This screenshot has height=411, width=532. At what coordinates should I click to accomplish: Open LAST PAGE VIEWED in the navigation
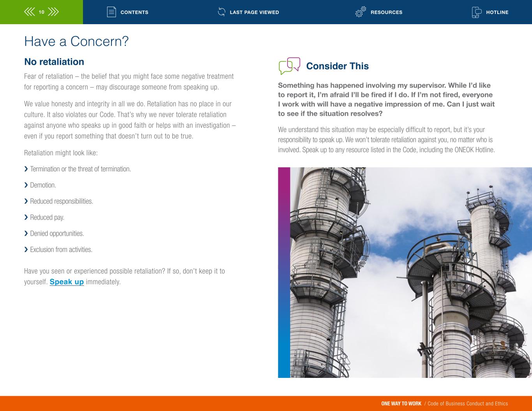tap(255, 12)
